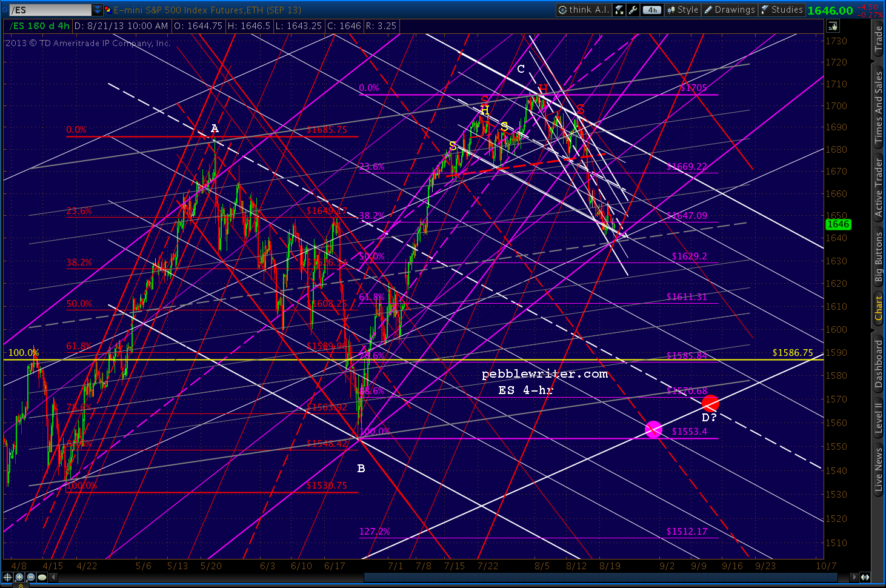Open the Times And Sales side tab
This screenshot has width=886, height=588.
click(x=879, y=107)
